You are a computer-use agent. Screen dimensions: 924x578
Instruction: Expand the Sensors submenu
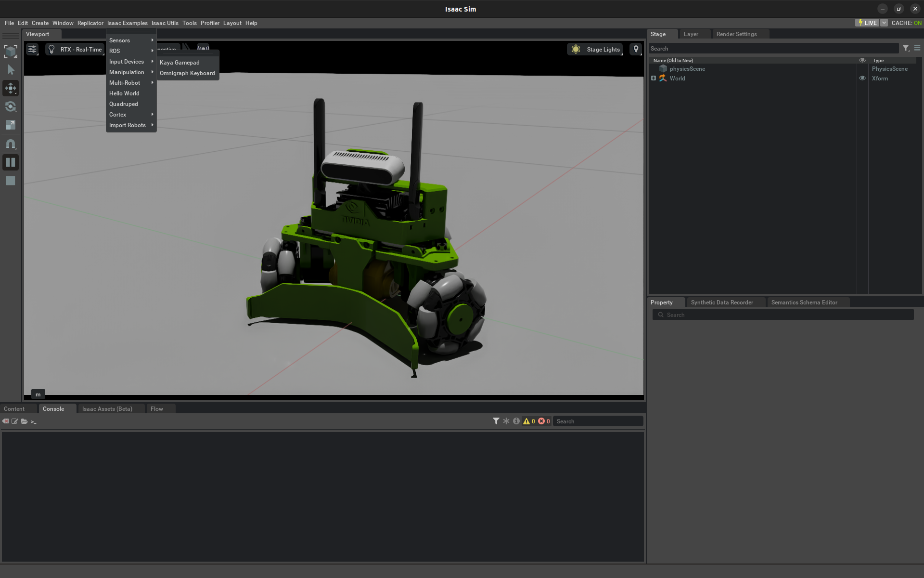131,40
